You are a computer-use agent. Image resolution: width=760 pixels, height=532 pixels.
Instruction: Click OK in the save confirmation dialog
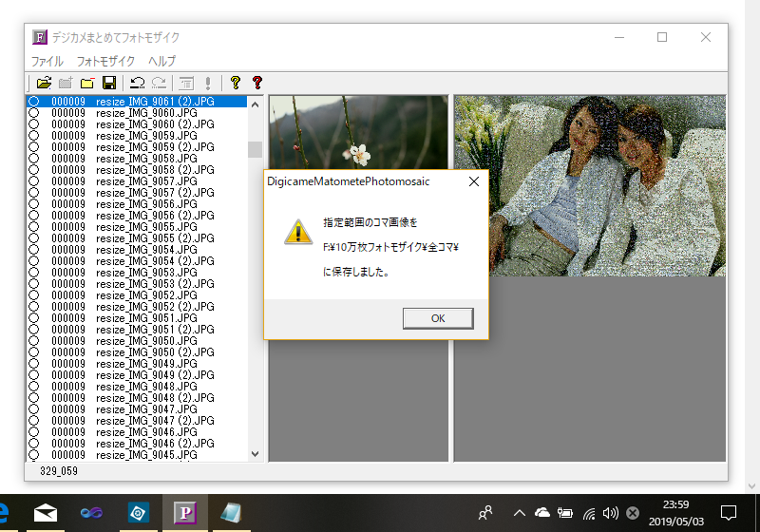[438, 318]
